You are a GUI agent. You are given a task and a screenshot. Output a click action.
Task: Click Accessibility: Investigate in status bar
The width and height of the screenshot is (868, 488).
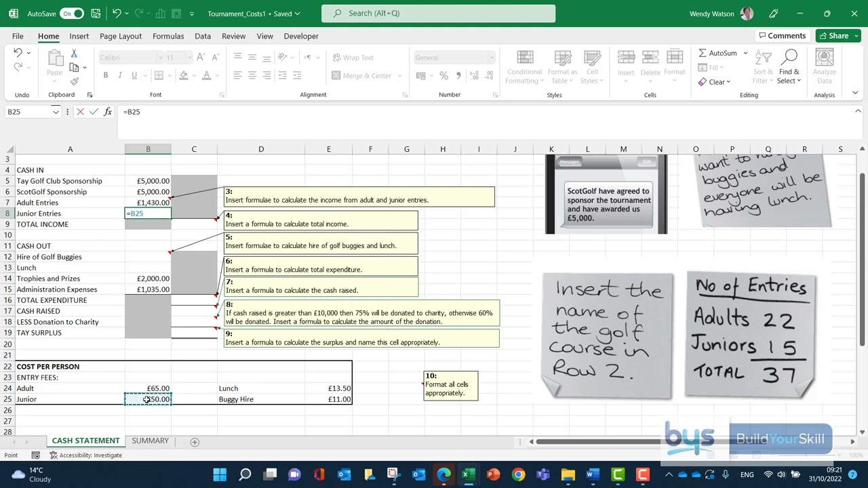[86, 455]
